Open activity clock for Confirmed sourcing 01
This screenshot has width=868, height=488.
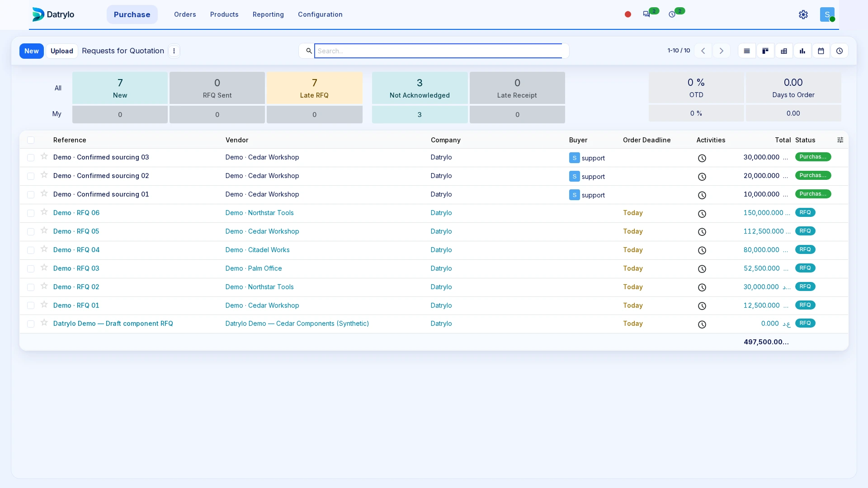pyautogui.click(x=702, y=195)
